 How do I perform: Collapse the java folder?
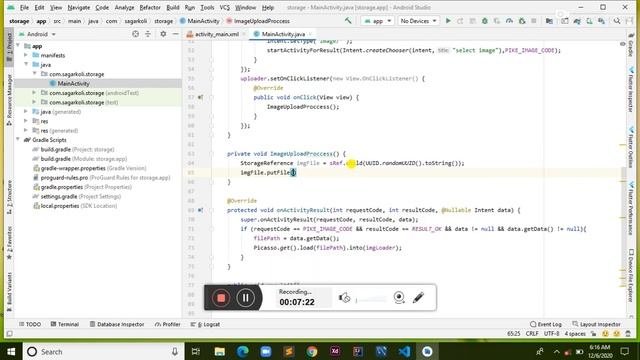26,64
